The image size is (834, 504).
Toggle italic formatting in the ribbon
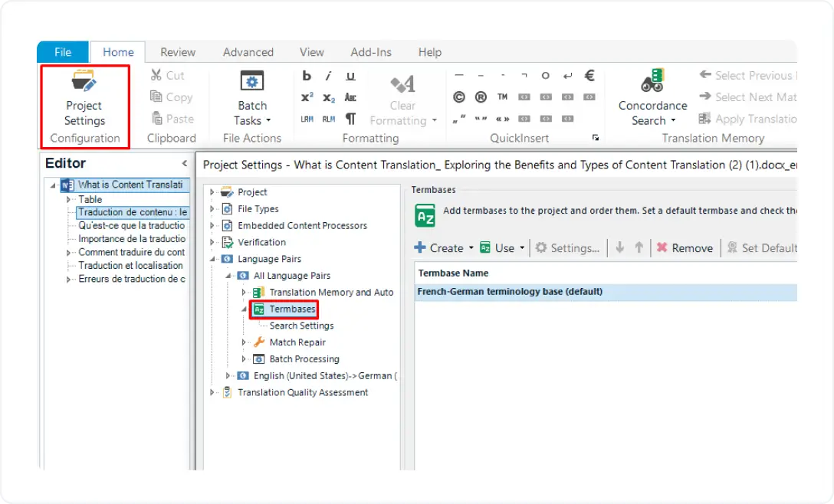tap(327, 77)
